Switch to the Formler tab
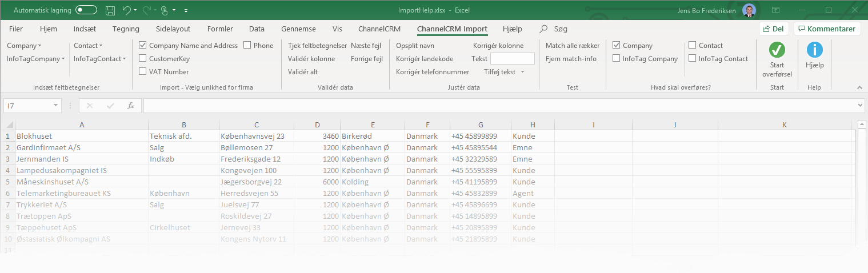Screen dimensions: 868x273 pos(220,29)
